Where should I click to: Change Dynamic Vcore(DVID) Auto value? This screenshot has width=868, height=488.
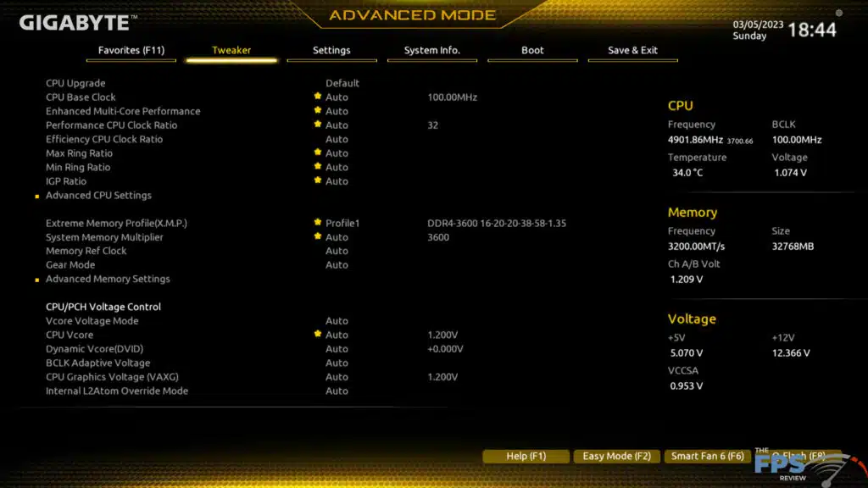point(337,348)
